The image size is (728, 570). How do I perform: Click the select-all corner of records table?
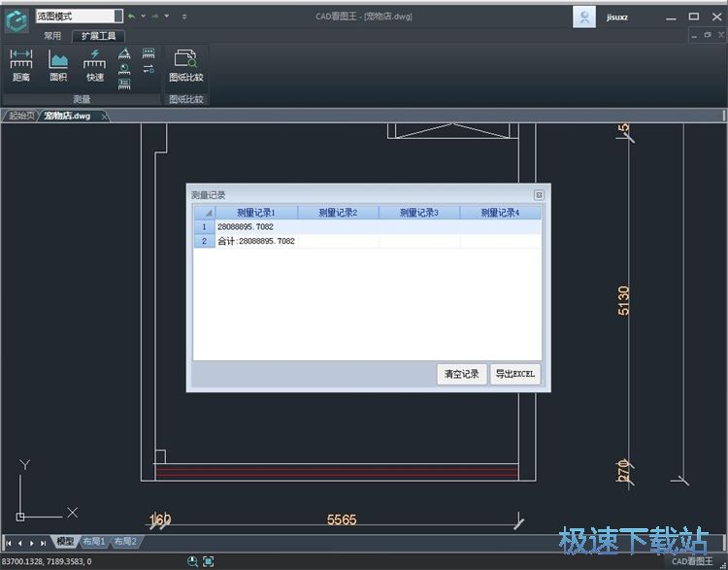[204, 213]
